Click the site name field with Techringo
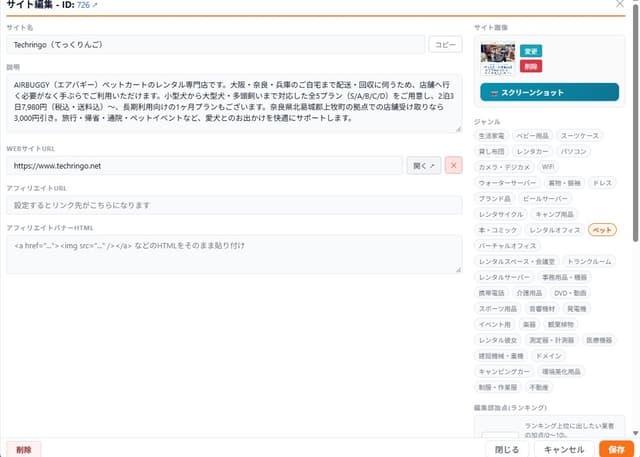The image size is (640, 457). click(216, 44)
